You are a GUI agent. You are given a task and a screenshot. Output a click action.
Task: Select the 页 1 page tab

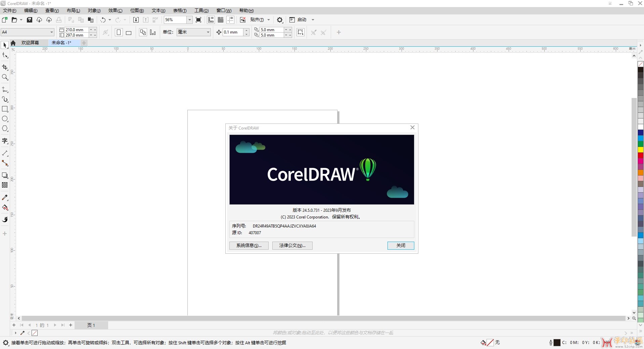(91, 325)
